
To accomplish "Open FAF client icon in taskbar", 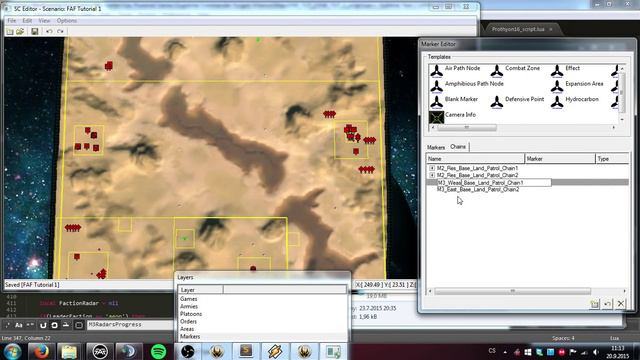I will (x=100, y=351).
